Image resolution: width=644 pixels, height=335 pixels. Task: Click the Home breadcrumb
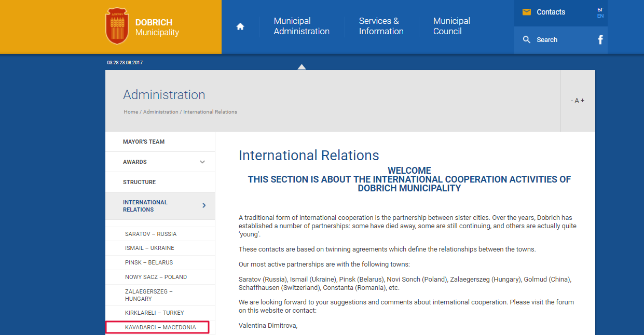point(131,112)
